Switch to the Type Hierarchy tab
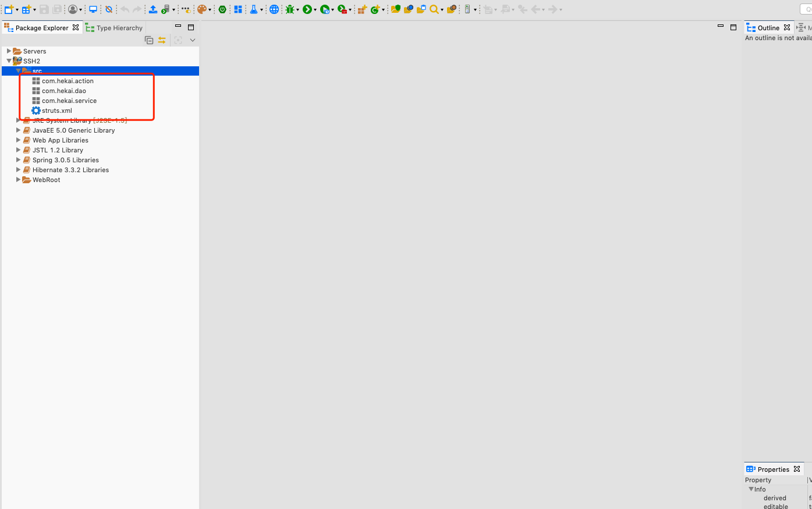Screen dimensions: 812x509 click(x=114, y=28)
